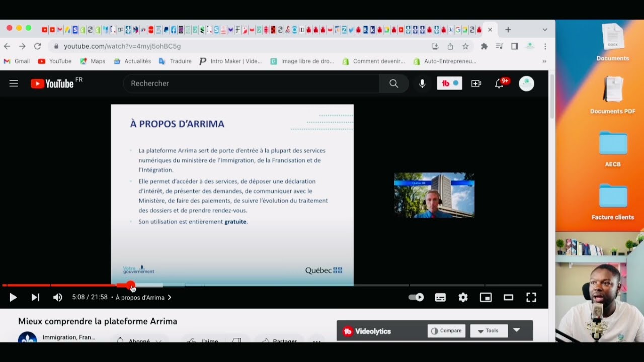Collapse the Videolytics panel arrow
Screen dimensions: 644x362
point(516,331)
